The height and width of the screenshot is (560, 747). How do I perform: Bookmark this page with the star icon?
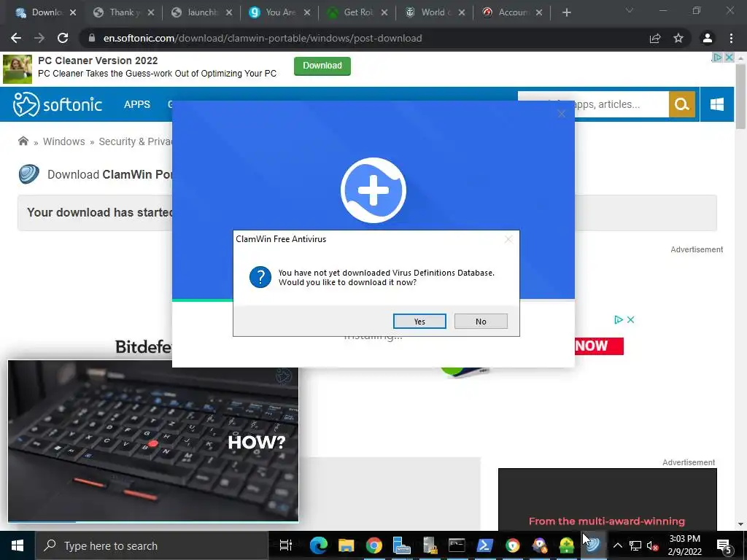pyautogui.click(x=678, y=38)
